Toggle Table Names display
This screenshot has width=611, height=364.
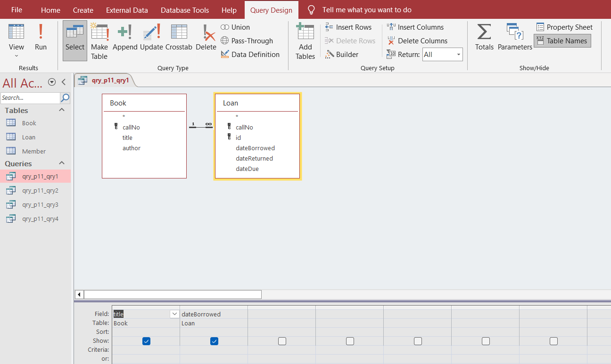(562, 40)
